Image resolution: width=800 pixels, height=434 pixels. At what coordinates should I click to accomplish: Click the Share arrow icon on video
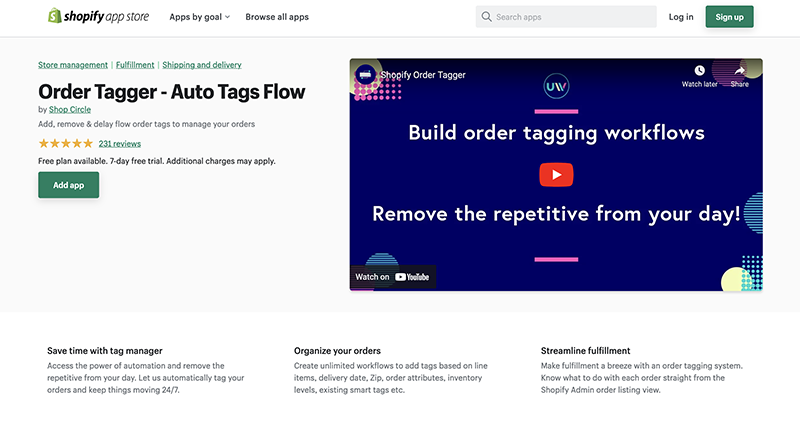pyautogui.click(x=739, y=71)
